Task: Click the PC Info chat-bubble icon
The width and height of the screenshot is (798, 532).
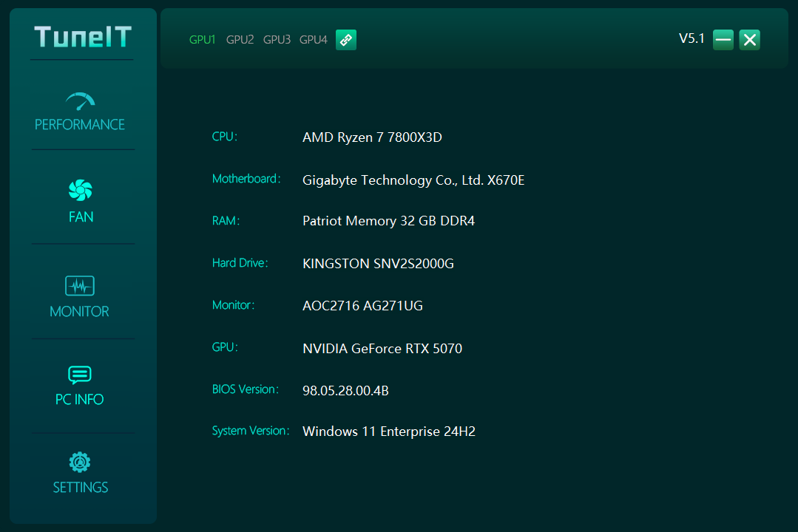Action: (80, 375)
